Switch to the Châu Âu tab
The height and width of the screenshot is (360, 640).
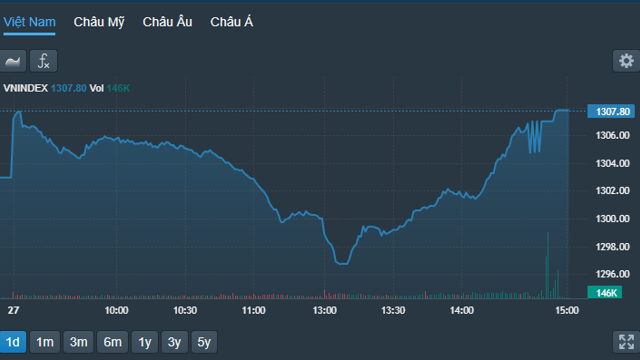(167, 22)
